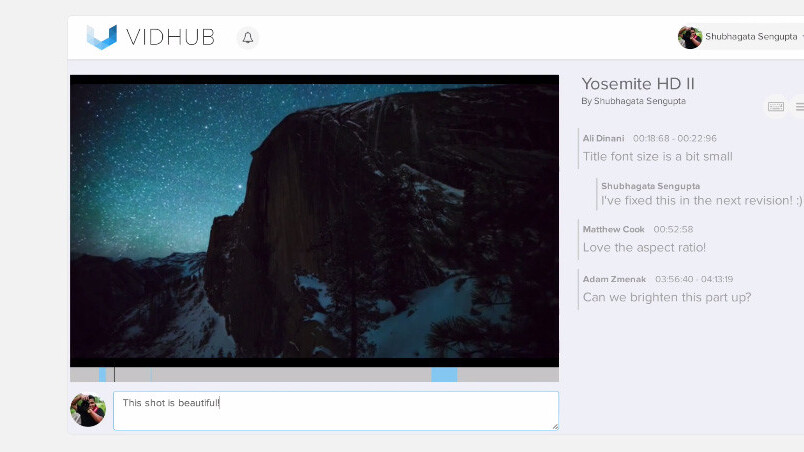Screen dimensions: 804x452
Task: Click the wide blue comment range on timeline
Action: [x=444, y=375]
